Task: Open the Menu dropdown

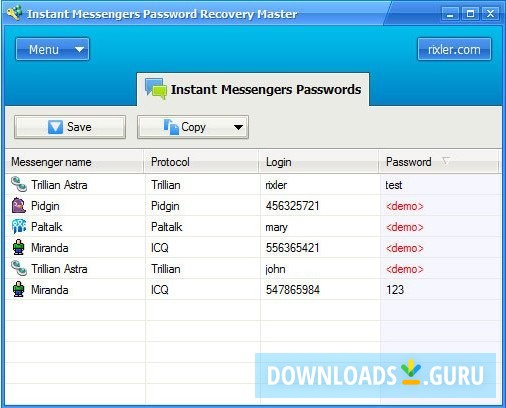Action: (52, 49)
